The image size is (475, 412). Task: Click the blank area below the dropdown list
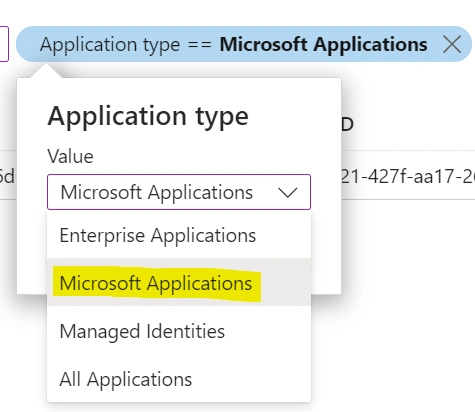179,407
